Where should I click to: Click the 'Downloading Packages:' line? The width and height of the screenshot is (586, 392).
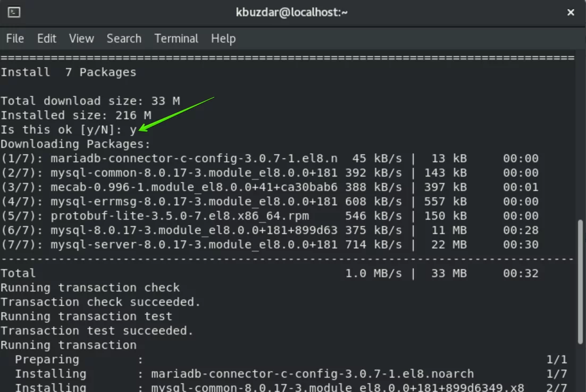tap(76, 144)
